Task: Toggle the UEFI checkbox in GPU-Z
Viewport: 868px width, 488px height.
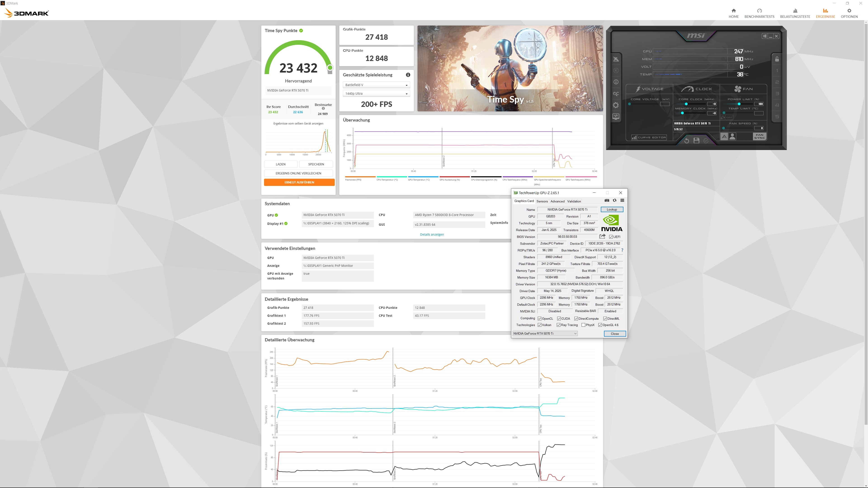Action: pyautogui.click(x=611, y=236)
